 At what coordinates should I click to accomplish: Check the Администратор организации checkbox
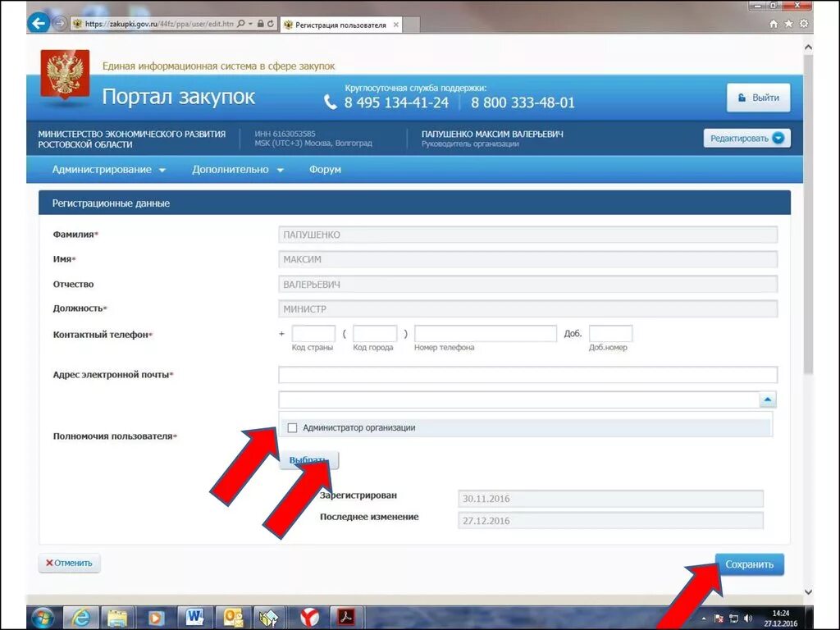click(x=292, y=427)
